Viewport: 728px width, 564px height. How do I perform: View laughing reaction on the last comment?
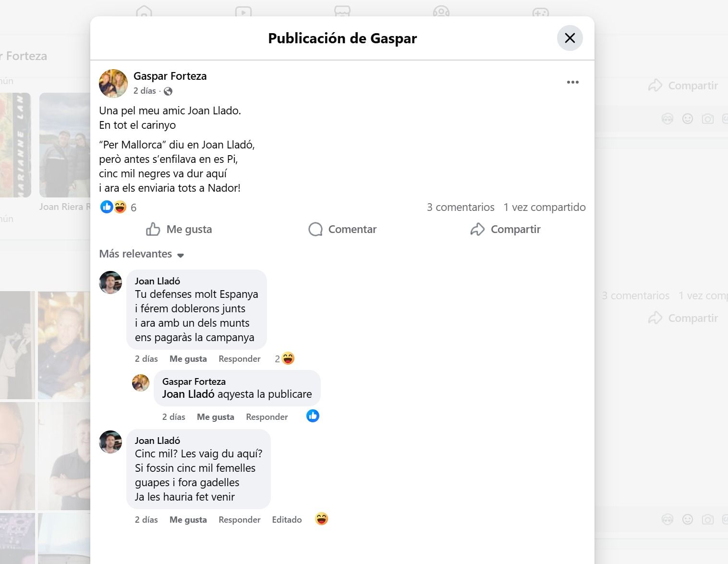click(x=322, y=519)
